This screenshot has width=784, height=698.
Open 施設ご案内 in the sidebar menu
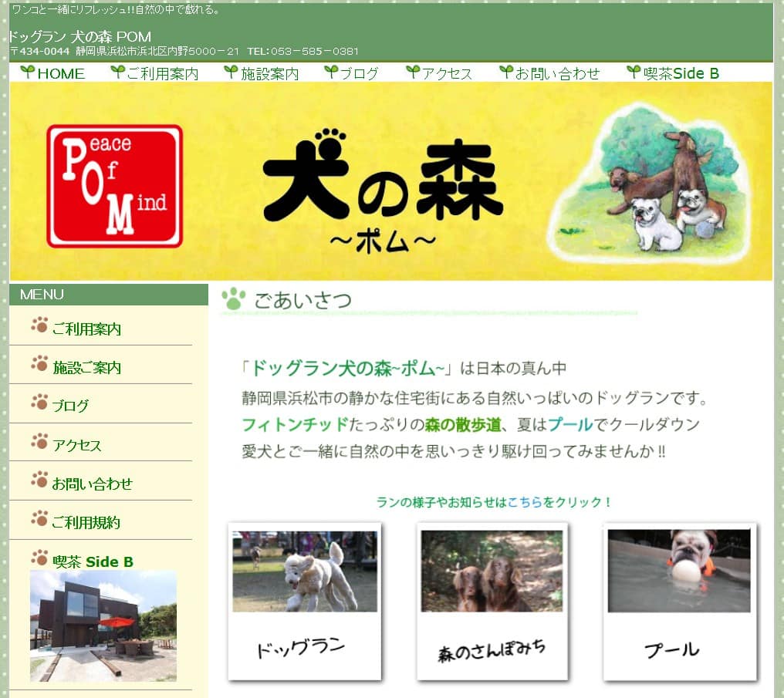[86, 368]
